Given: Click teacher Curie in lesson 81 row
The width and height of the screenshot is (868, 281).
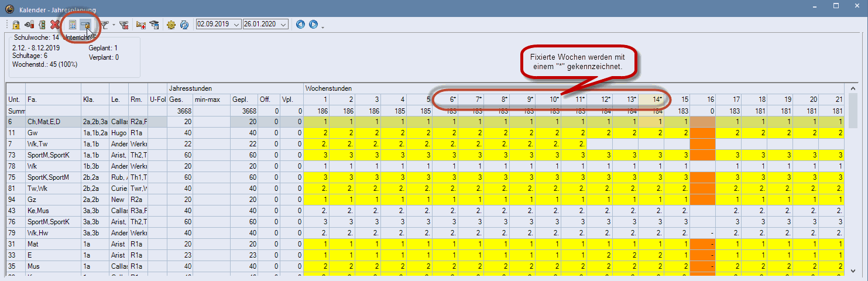Looking at the screenshot, I should [x=118, y=188].
